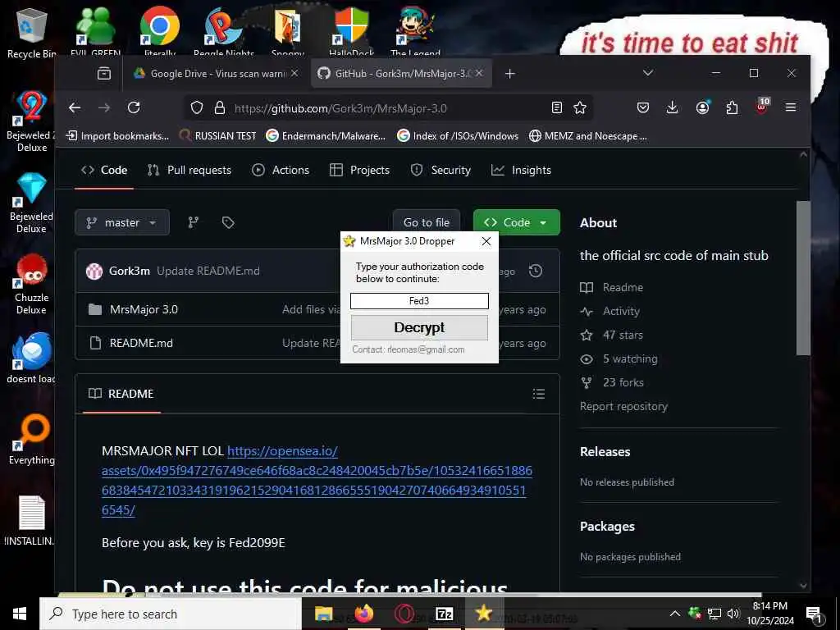This screenshot has width=840, height=630.
Task: Open the Firefox extensions puzzle icon
Action: (732, 107)
